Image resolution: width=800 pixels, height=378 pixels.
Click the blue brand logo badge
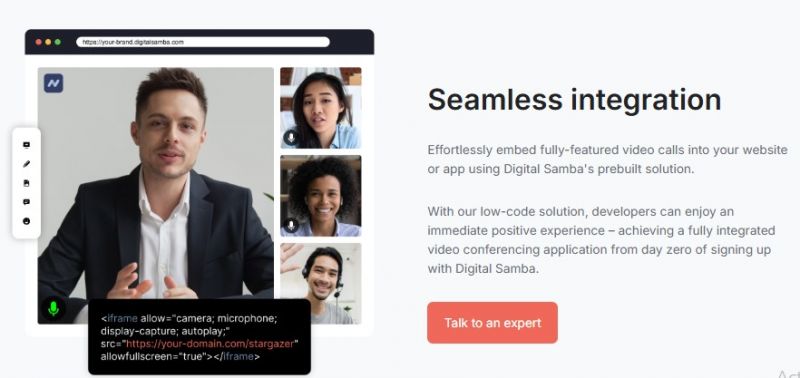coord(53,83)
